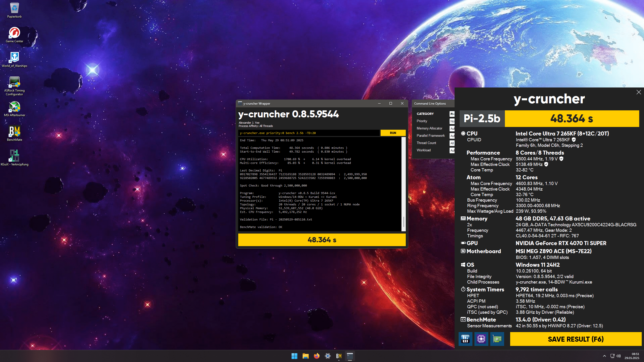Close the y-cruncher result panel
Image resolution: width=644 pixels, height=362 pixels.
638,92
